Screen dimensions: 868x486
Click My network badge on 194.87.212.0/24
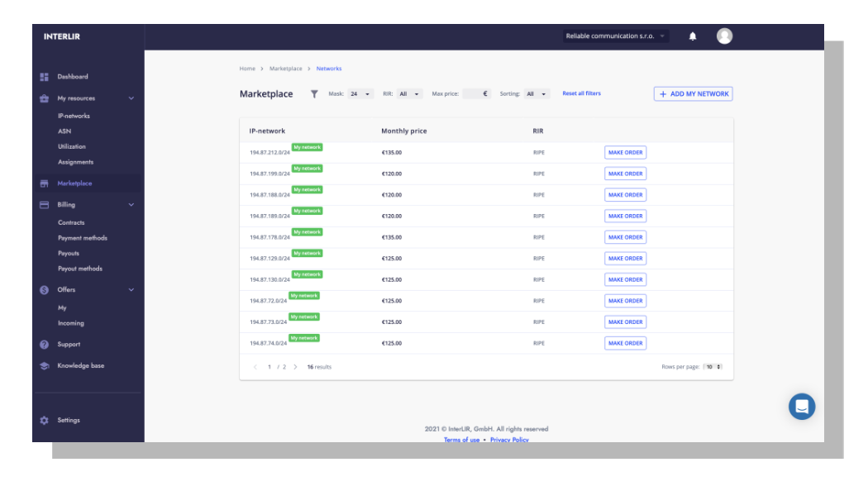click(308, 147)
